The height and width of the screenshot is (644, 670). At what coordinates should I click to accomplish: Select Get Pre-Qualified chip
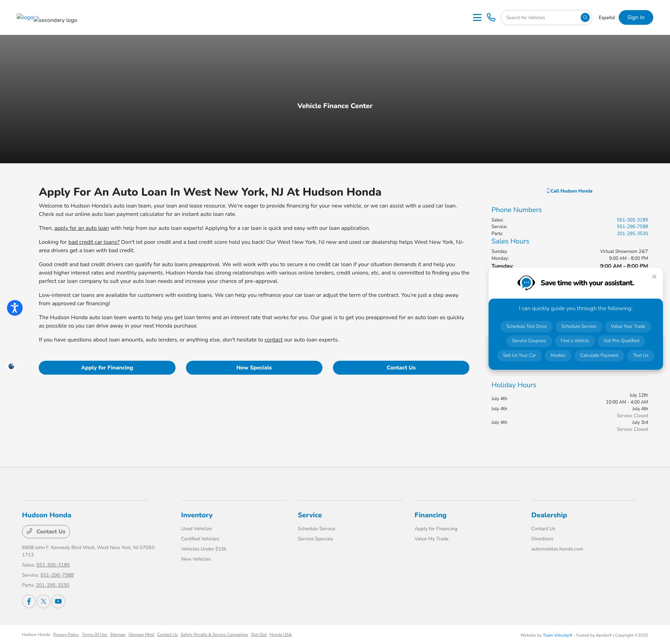[x=621, y=341]
